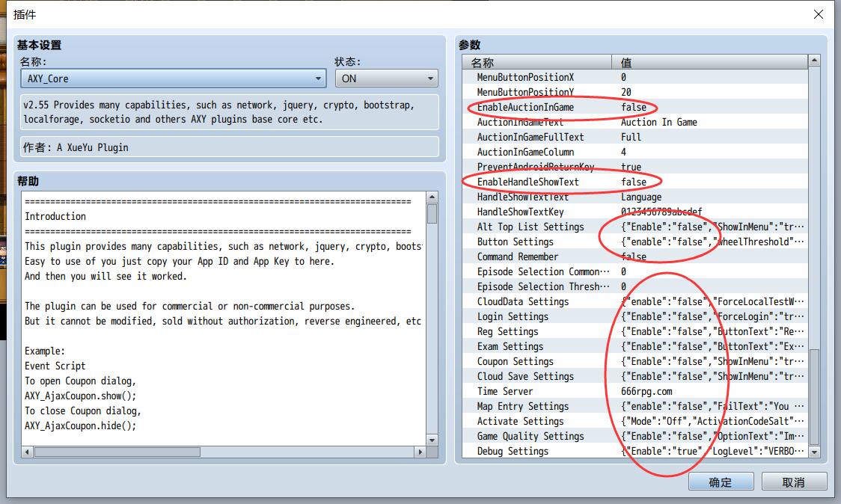Select the Exam Settings parameter row
Screen dimensions: 841x504
point(635,347)
